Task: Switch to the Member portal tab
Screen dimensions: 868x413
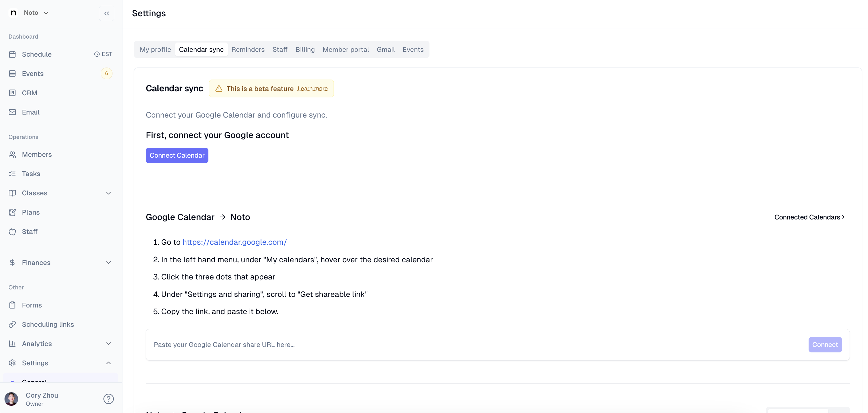Action: point(346,49)
